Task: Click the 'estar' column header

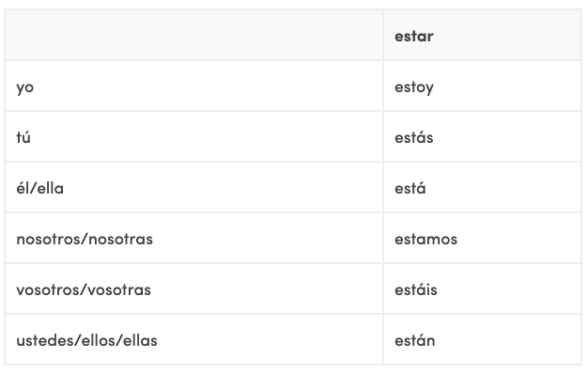Action: coord(482,35)
